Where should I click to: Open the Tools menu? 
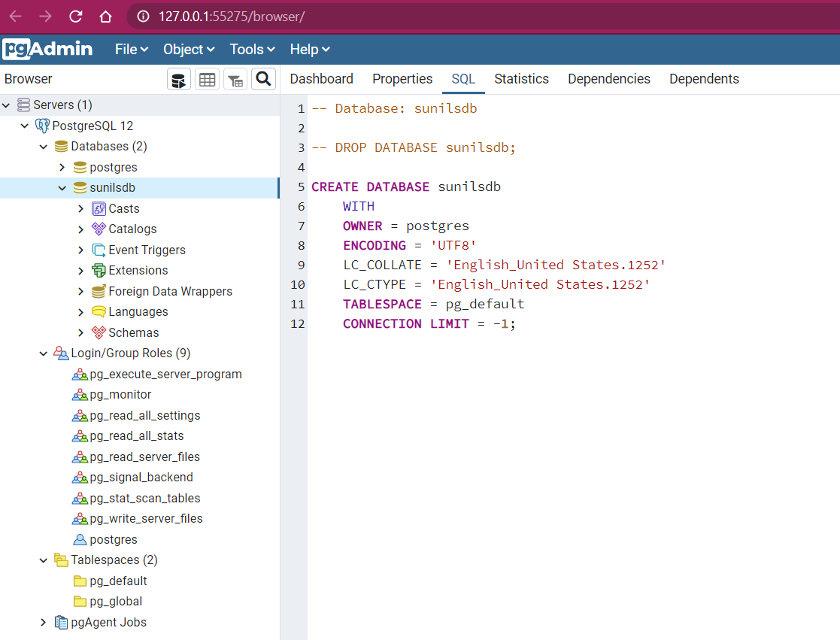click(252, 50)
